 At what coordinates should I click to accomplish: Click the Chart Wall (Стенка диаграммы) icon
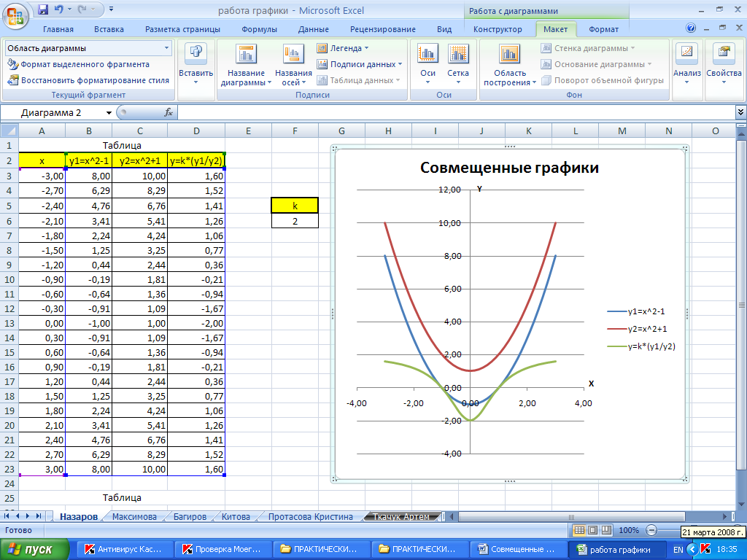click(546, 48)
